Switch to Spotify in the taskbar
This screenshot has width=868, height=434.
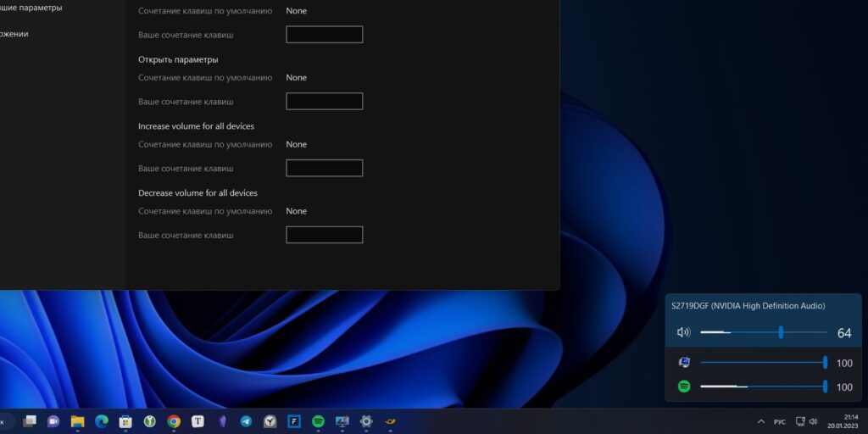(x=319, y=421)
